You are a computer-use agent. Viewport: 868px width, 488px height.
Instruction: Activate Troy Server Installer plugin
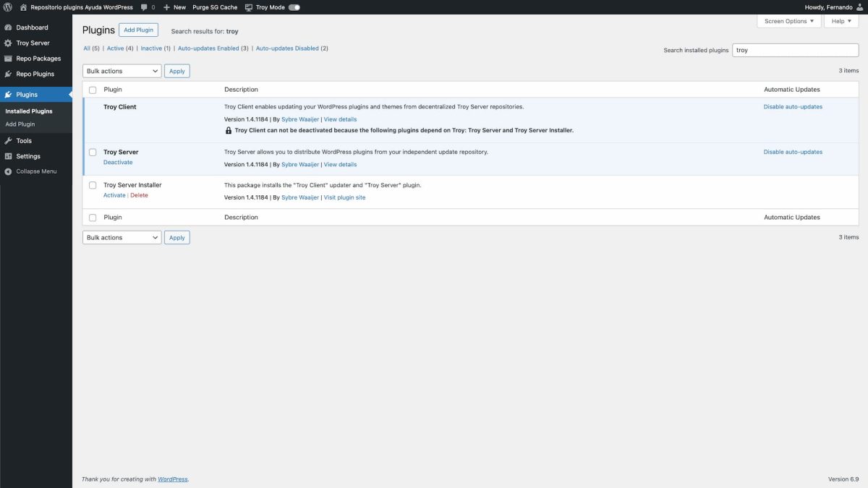pyautogui.click(x=114, y=195)
